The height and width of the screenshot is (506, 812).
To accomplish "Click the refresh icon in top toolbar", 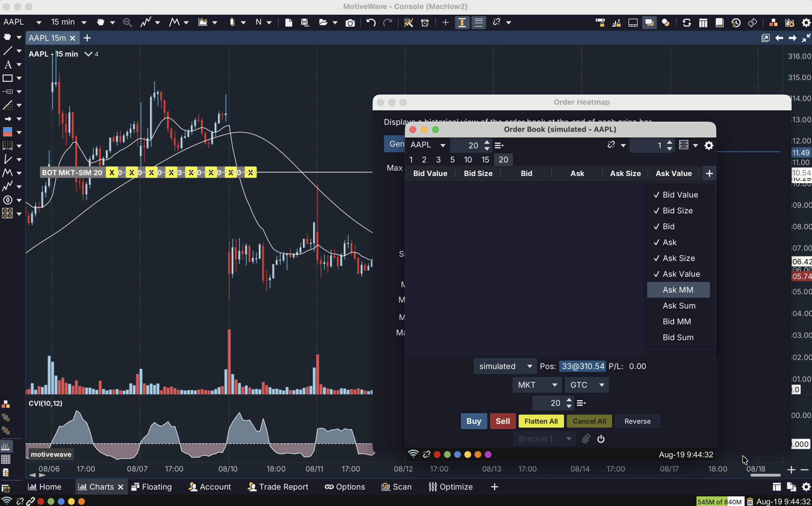I will [686, 23].
